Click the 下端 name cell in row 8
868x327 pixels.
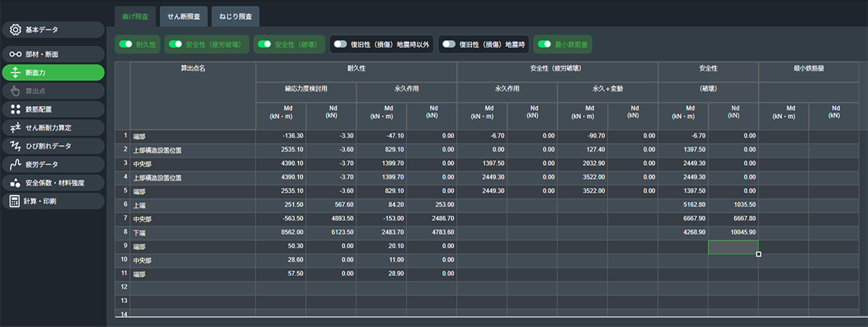193,233
